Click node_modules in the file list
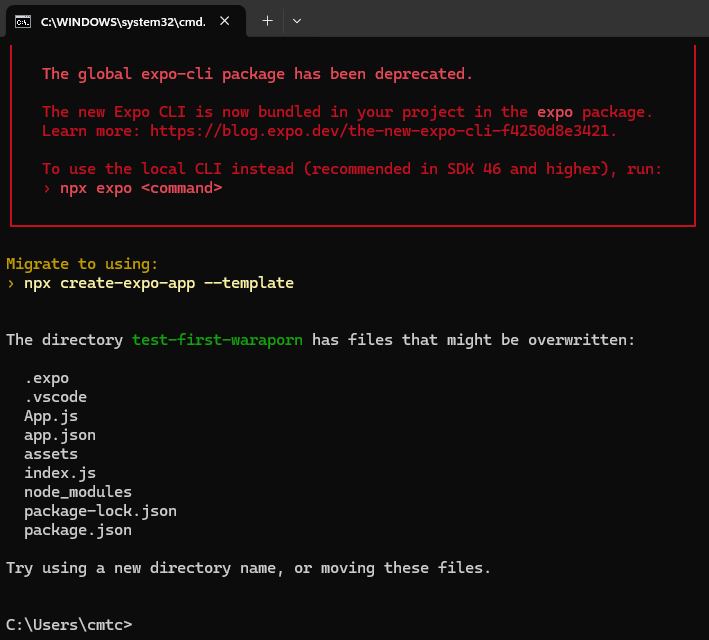Image resolution: width=709 pixels, height=640 pixels. [78, 492]
